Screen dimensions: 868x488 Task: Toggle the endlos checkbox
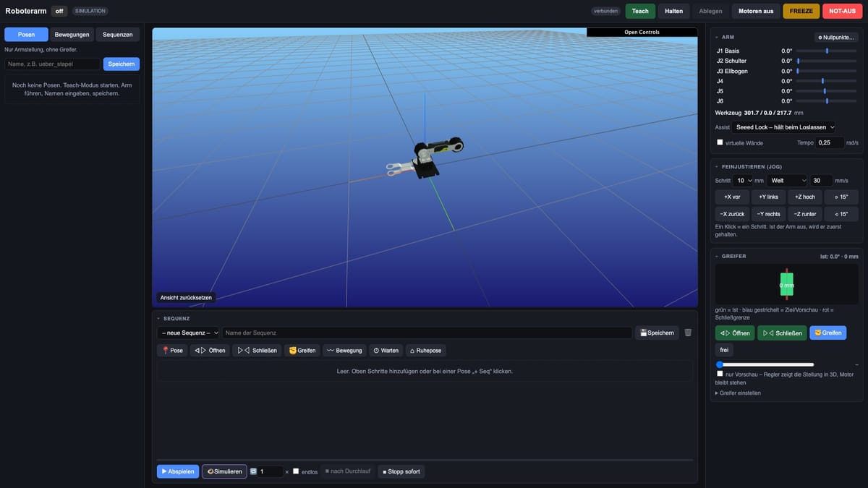click(296, 471)
